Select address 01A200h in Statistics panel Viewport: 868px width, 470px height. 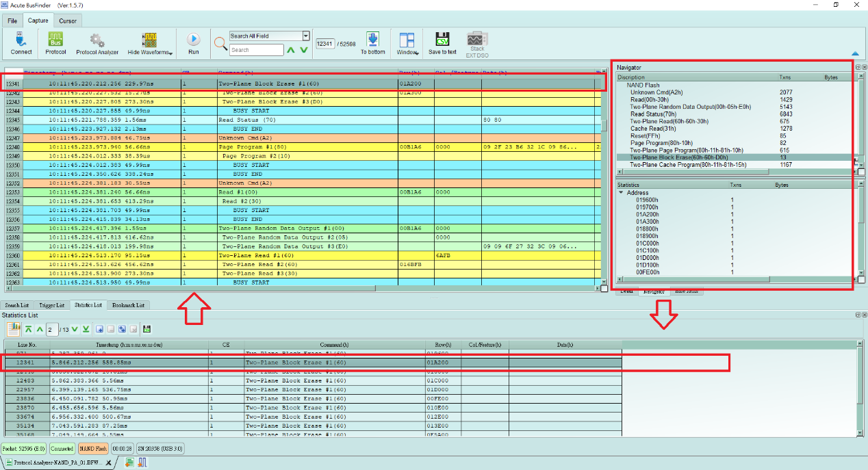tap(647, 214)
